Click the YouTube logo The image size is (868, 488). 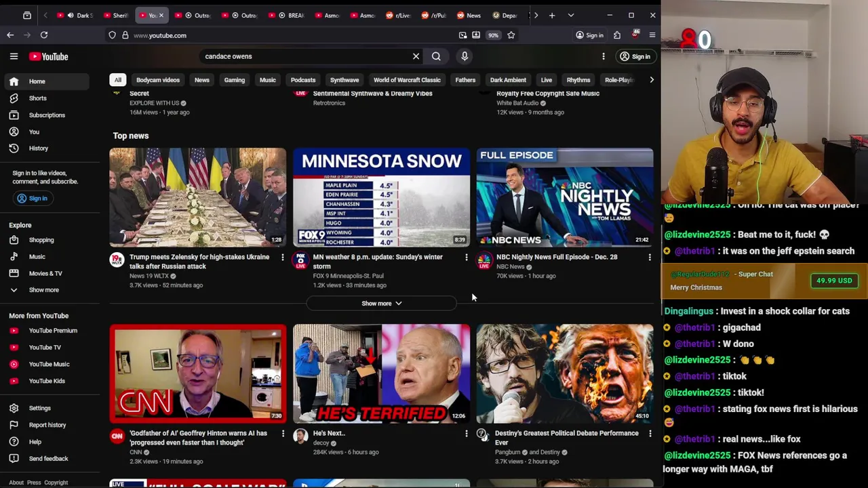[x=48, y=56]
